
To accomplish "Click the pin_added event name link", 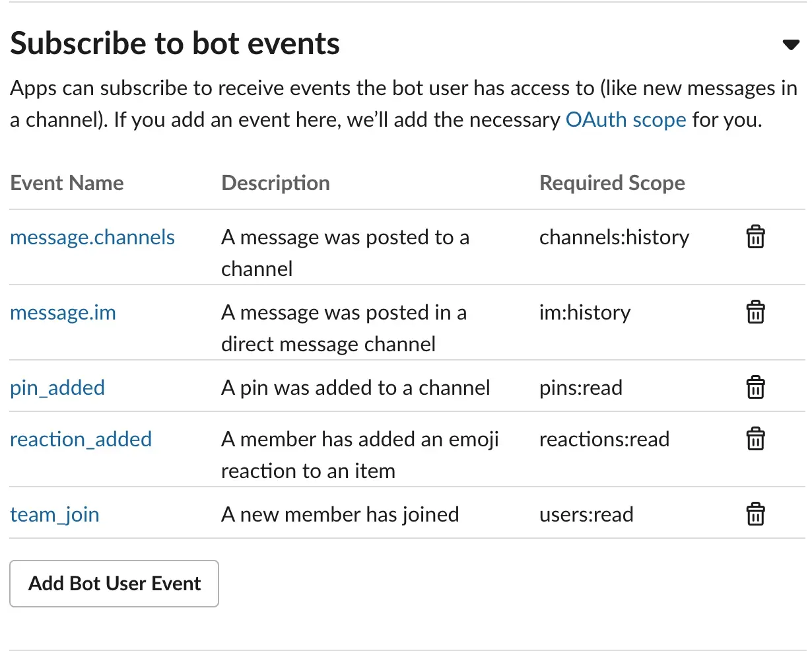I will click(57, 388).
